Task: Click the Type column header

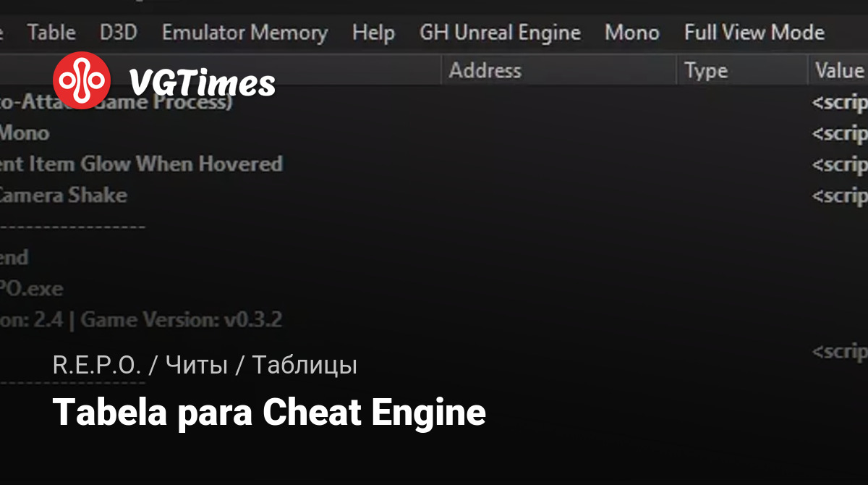Action: pos(706,70)
